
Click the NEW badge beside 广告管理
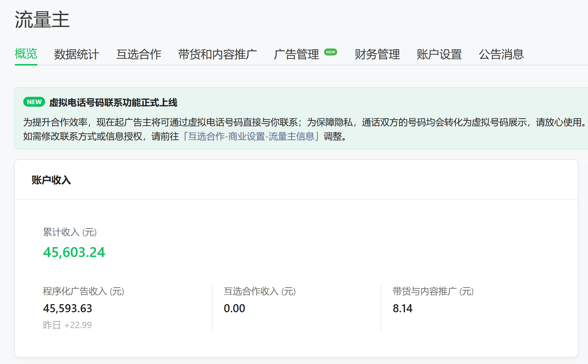point(331,52)
